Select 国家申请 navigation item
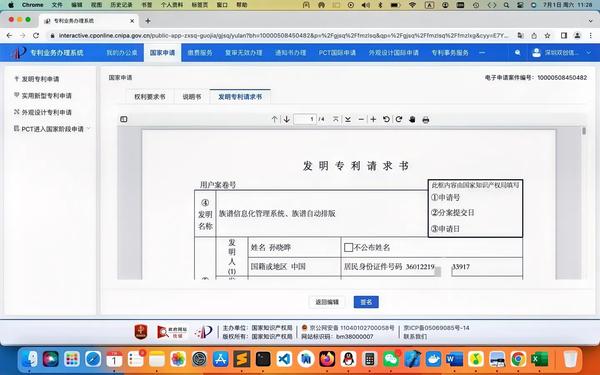Image resolution: width=600 pixels, height=375 pixels. pos(162,52)
